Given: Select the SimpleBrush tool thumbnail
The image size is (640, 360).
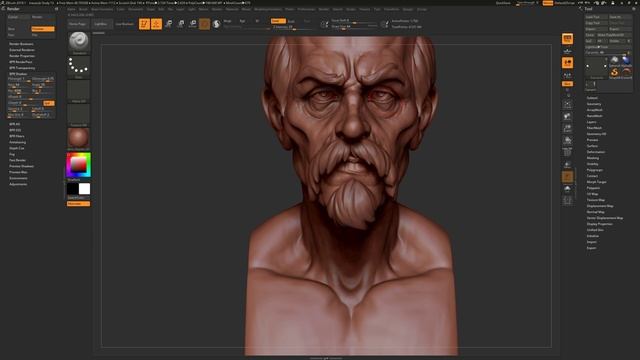Looking at the screenshot, I should 614,73.
